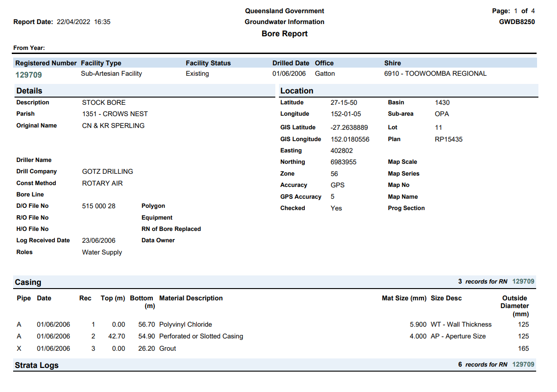This screenshot has width=557, height=392.
Task: Select the Easting value 402802
Action: (x=342, y=151)
